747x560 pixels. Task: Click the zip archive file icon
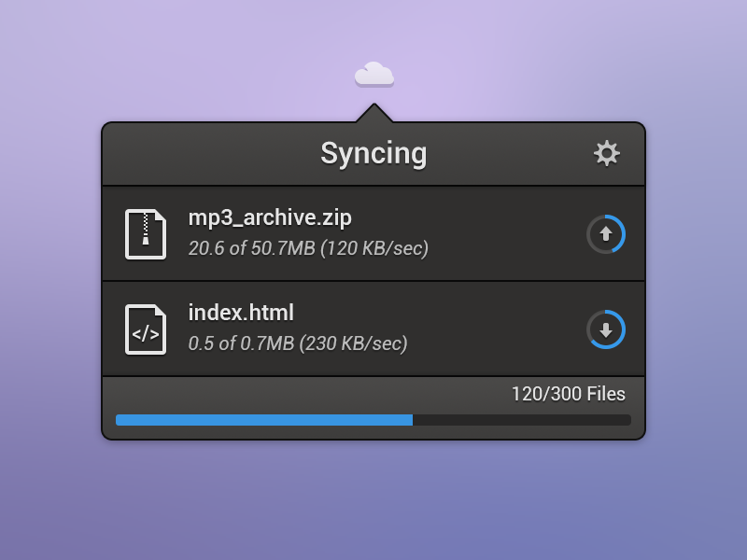pos(146,234)
